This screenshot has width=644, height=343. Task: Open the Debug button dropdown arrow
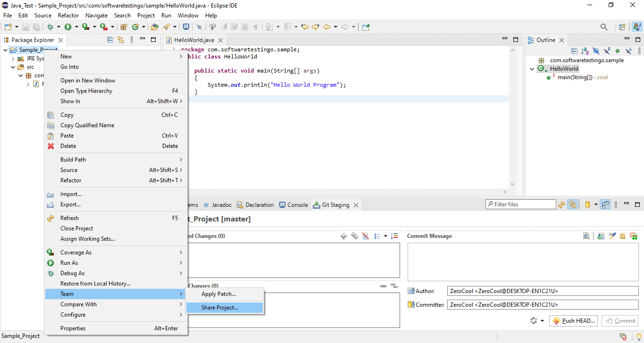click(x=59, y=27)
